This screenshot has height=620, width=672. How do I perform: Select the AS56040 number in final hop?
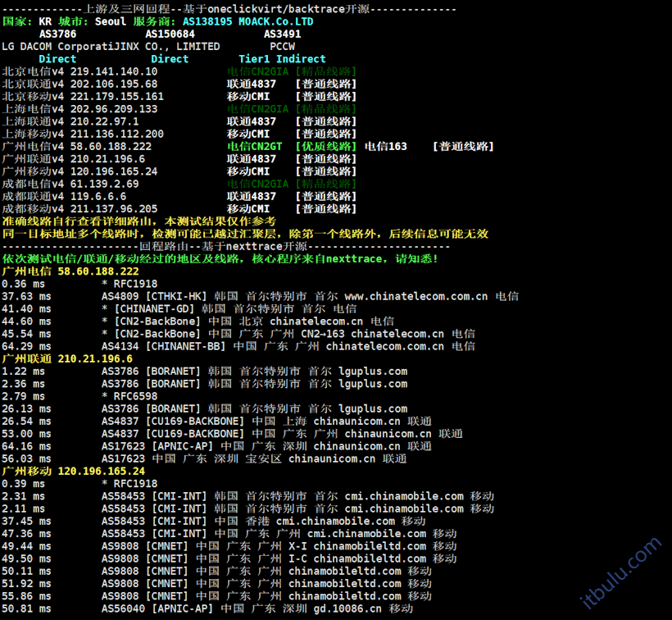[x=123, y=609]
